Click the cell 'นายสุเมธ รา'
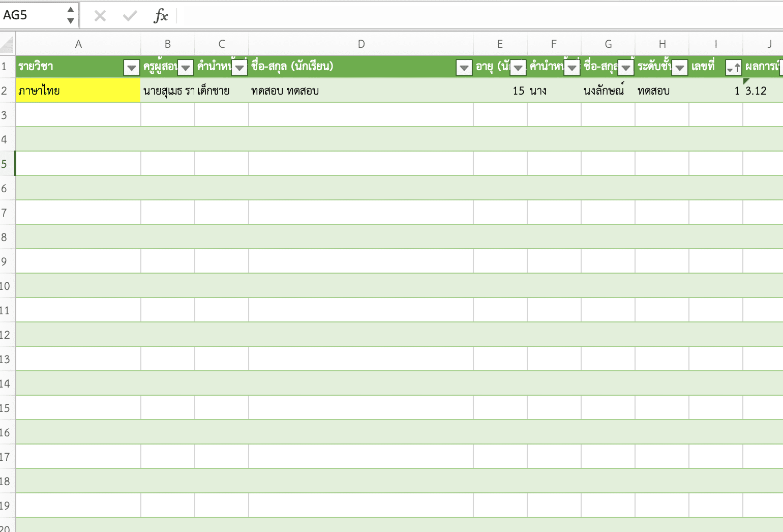The image size is (783, 532). tap(168, 91)
